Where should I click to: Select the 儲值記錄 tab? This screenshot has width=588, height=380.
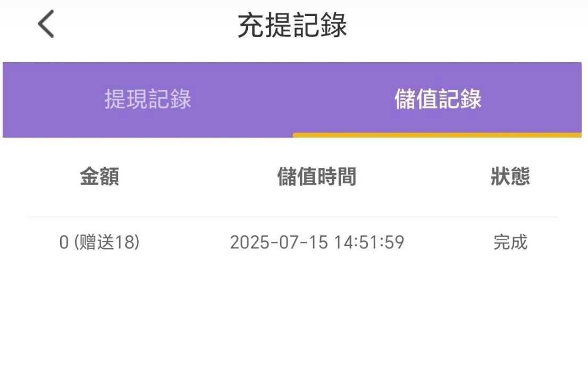tap(438, 99)
